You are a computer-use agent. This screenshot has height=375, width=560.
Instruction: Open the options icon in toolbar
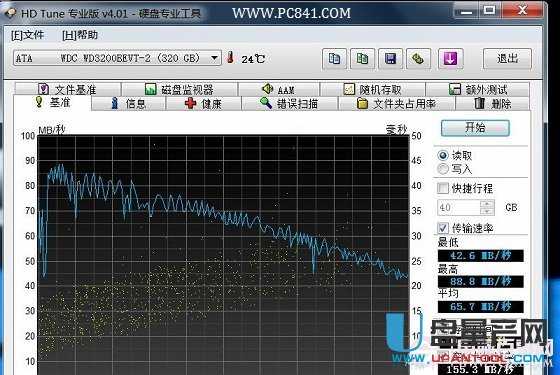[x=418, y=59]
